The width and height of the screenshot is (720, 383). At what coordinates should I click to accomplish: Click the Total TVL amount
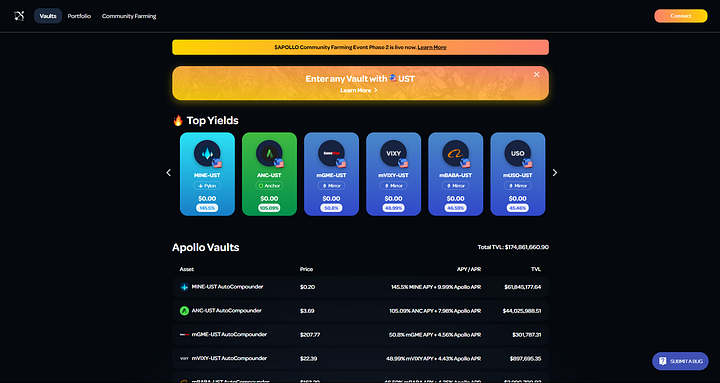[527, 247]
